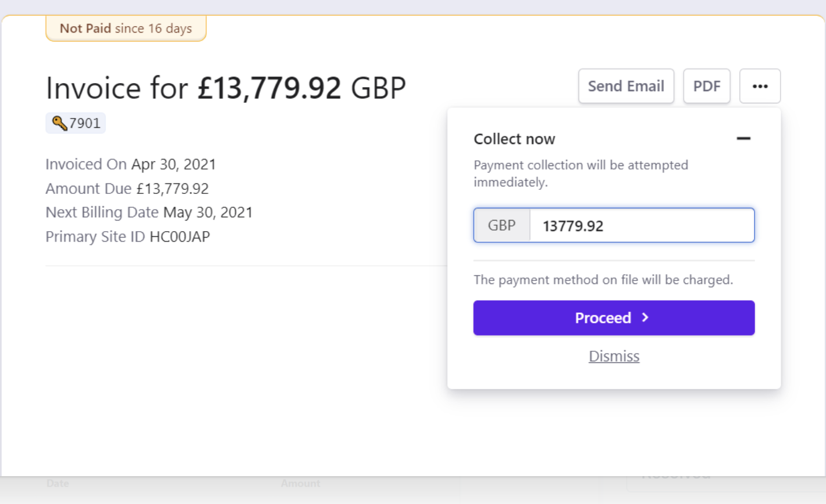Screen dimensions: 826x504
Task: Select the 7901 invoice tag
Action: tap(84, 123)
